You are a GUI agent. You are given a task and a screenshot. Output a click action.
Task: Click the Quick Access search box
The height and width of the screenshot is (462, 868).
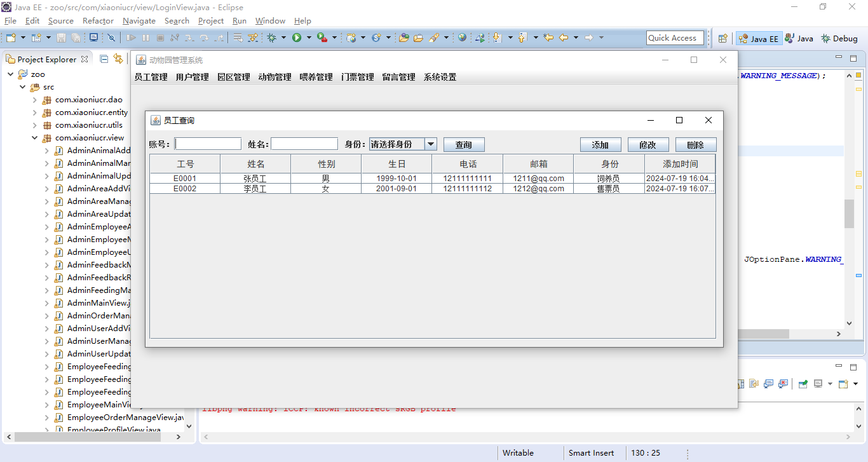(x=675, y=38)
